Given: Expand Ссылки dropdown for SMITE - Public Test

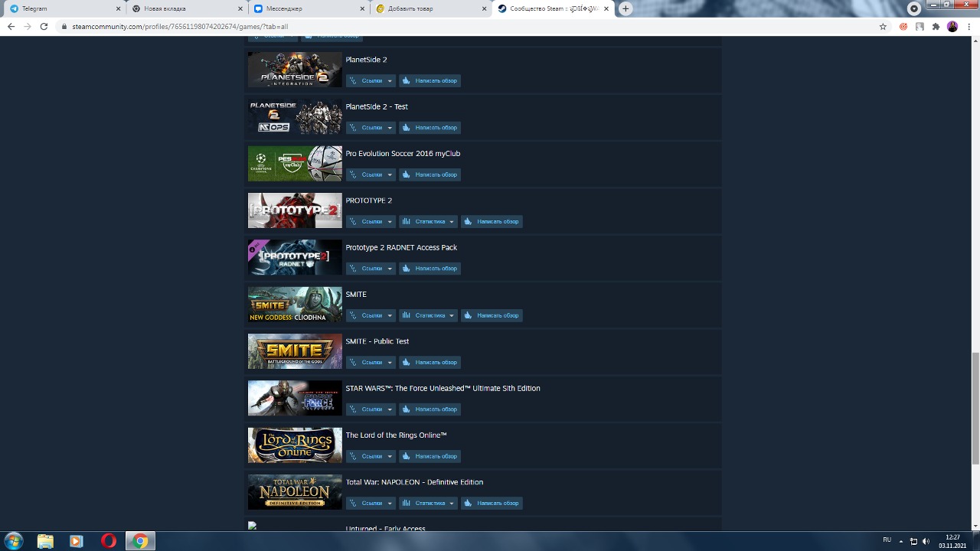Looking at the screenshot, I should point(371,362).
